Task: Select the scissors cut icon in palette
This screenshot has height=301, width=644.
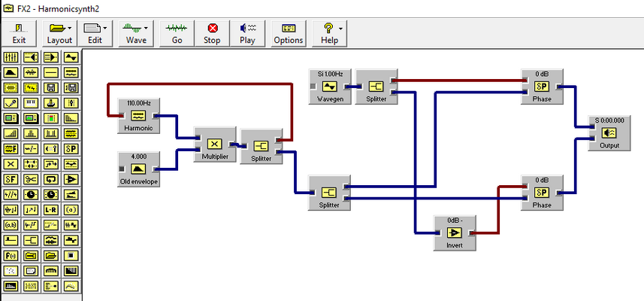Action: coord(31,179)
